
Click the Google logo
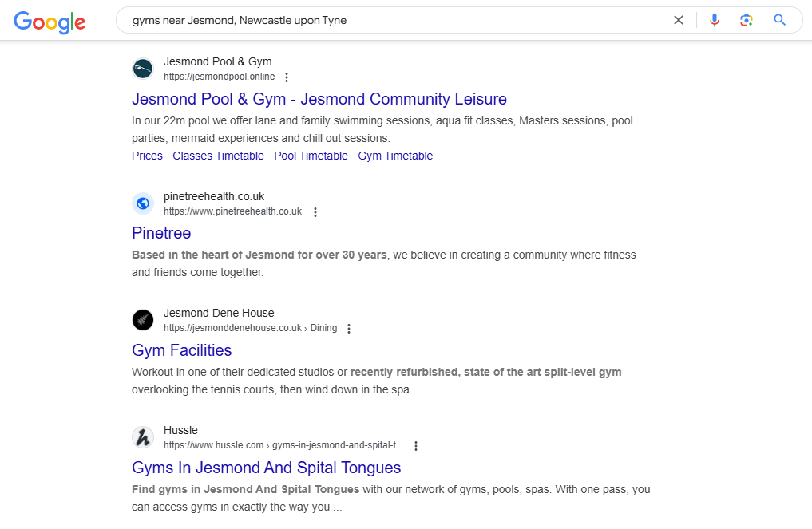point(50,22)
